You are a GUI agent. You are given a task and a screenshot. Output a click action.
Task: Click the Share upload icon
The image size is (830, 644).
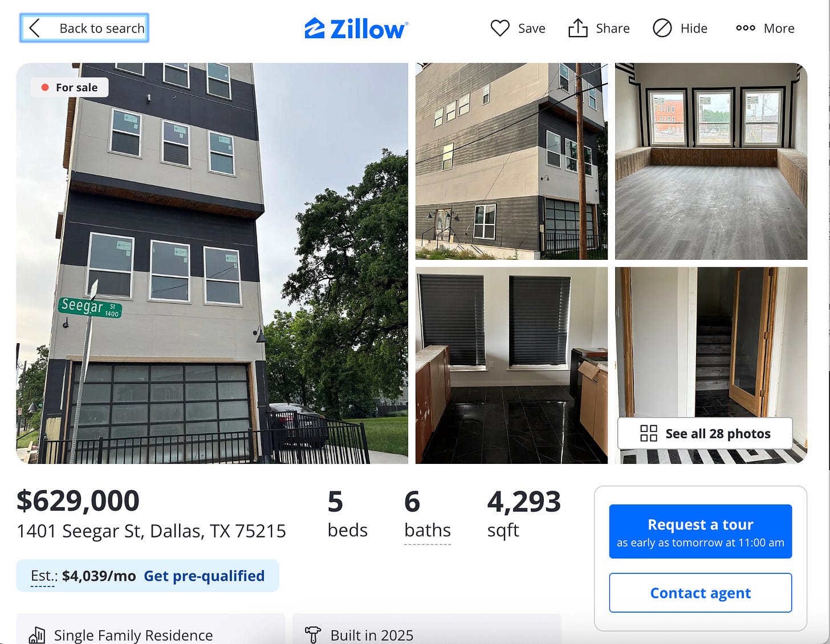click(x=577, y=28)
